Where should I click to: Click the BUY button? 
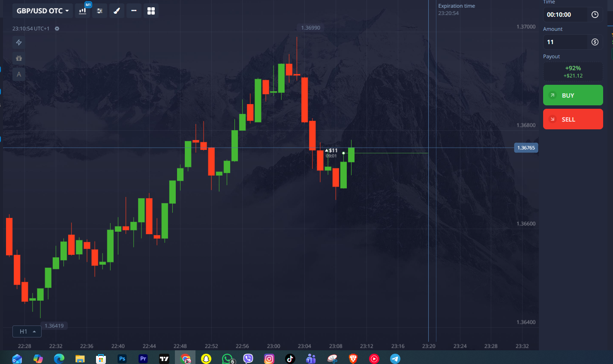573,95
